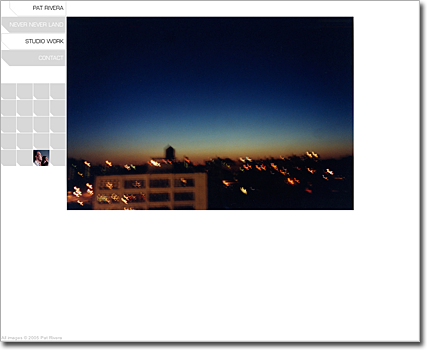The height and width of the screenshot is (363, 438).
Task: Select the first thumbnail in the second row
Action: (8, 108)
